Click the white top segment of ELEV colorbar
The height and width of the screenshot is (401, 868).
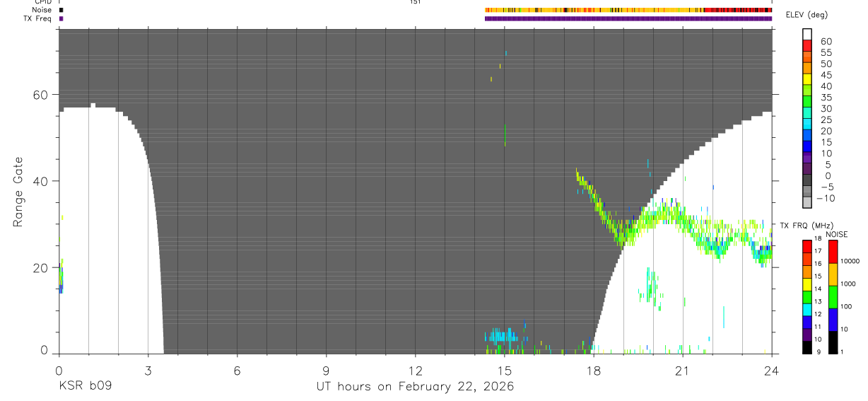point(807,35)
